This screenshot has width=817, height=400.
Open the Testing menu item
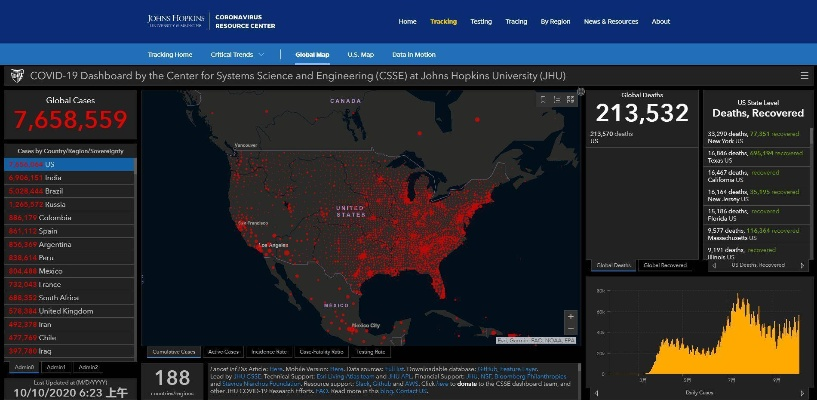[481, 22]
